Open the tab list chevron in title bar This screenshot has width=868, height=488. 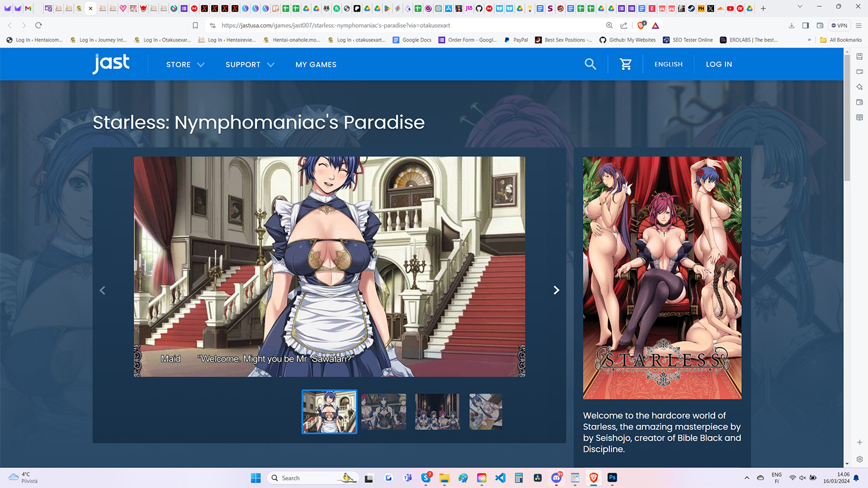800,7
